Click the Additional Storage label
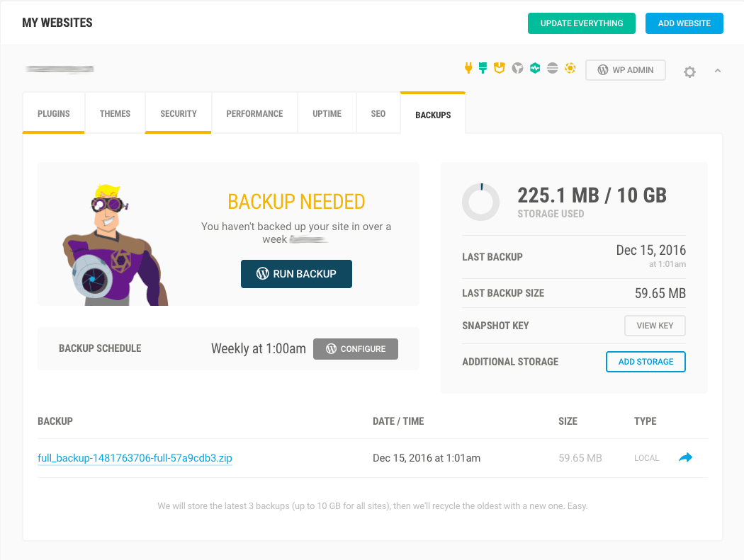 pyautogui.click(x=510, y=362)
